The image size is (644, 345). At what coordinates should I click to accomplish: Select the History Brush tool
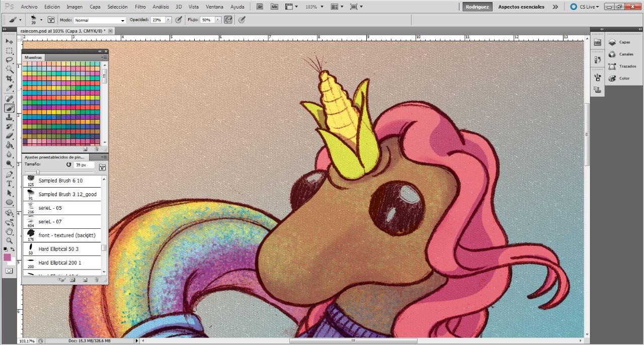pos(9,126)
